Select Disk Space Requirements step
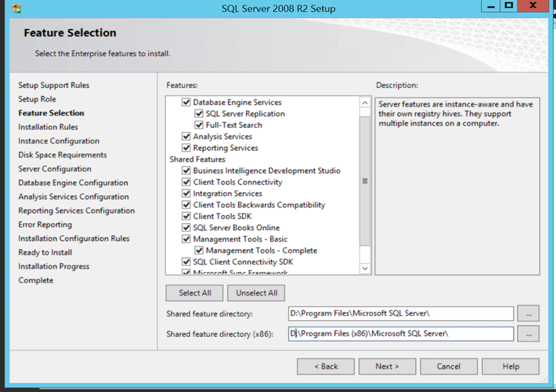The height and width of the screenshot is (392, 556). [x=62, y=155]
